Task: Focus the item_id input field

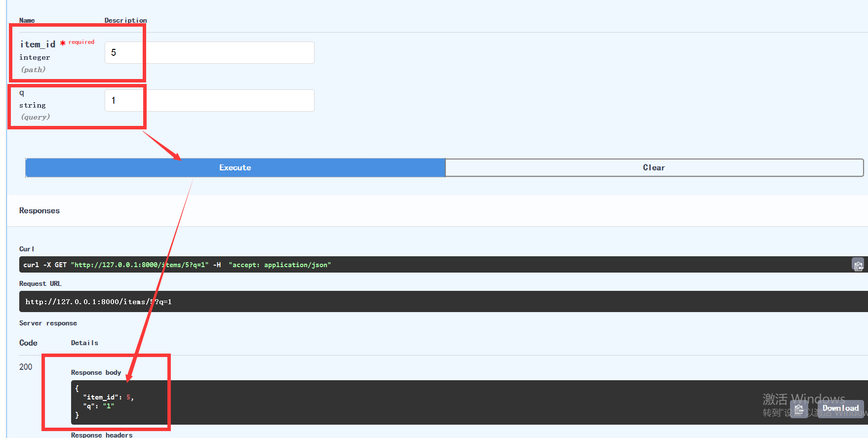Action: coord(209,52)
